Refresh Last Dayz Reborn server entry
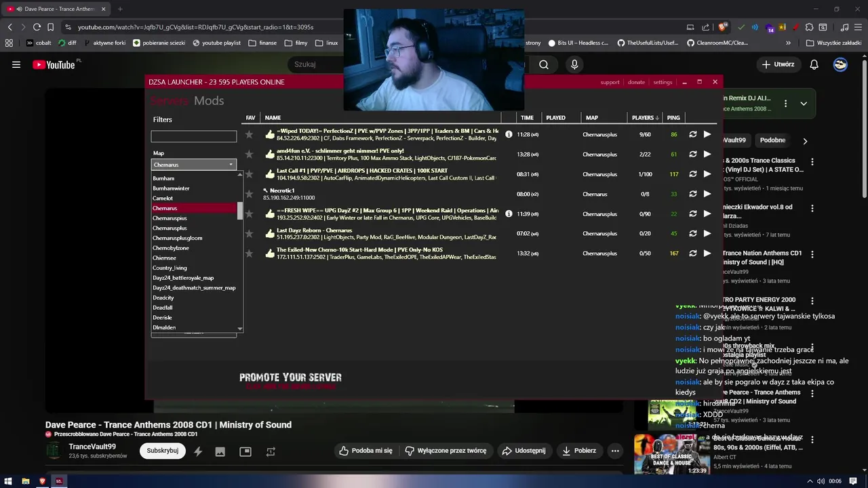 [693, 234]
